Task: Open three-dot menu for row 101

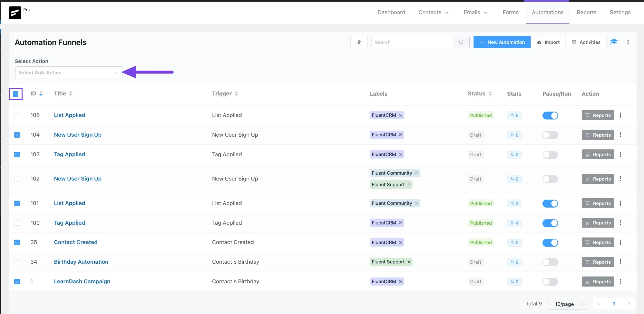Action: (620, 203)
